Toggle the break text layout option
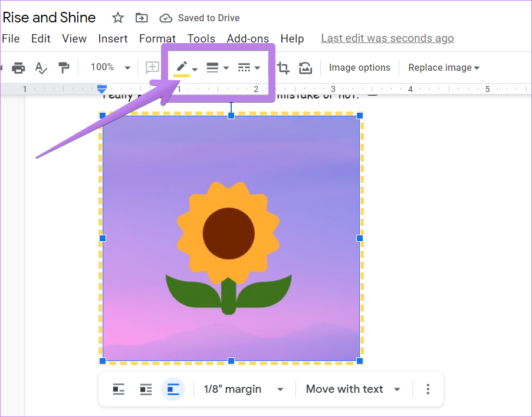This screenshot has width=532, height=417. (x=173, y=389)
